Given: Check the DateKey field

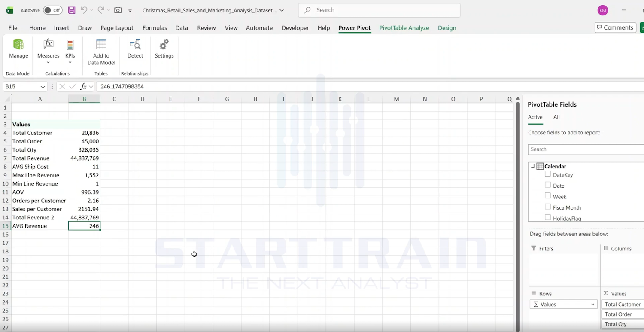Looking at the screenshot, I should click(x=548, y=174).
